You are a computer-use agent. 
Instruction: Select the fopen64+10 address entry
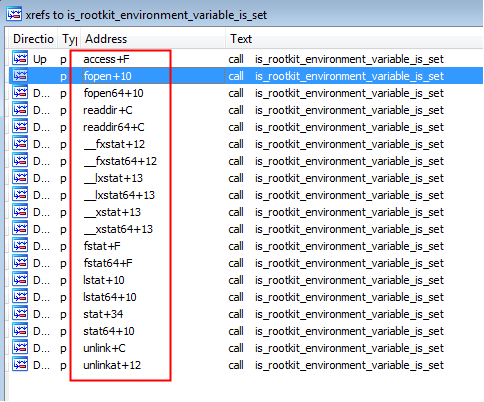(113, 93)
